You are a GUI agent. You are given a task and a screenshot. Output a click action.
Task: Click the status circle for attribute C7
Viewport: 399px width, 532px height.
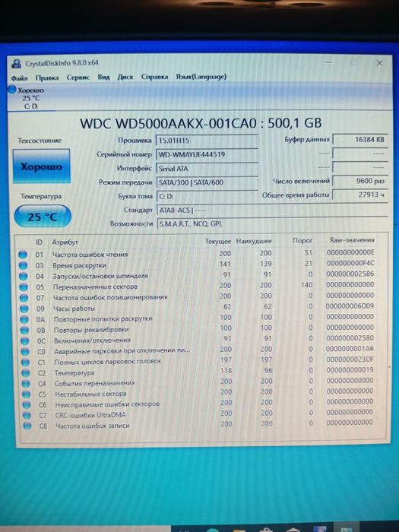pos(27,415)
